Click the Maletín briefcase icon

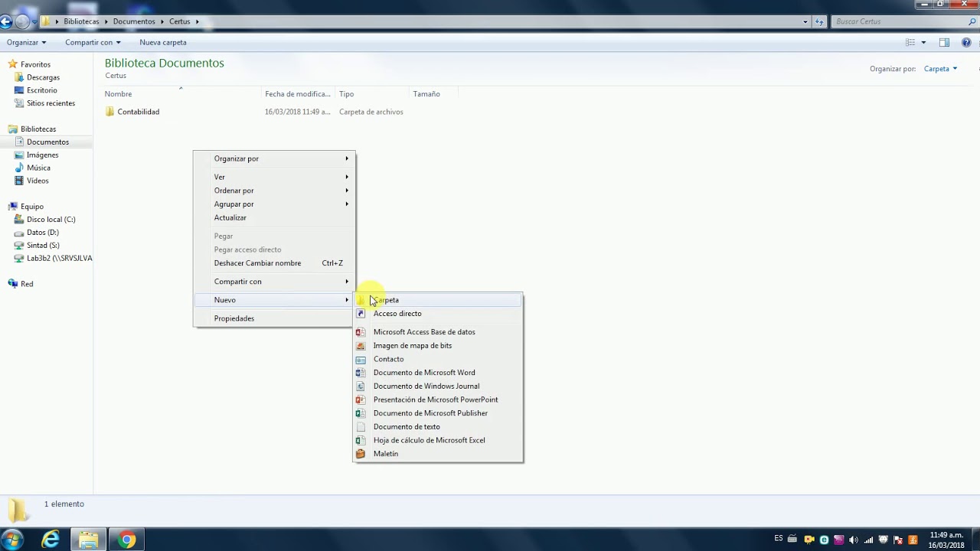(361, 454)
